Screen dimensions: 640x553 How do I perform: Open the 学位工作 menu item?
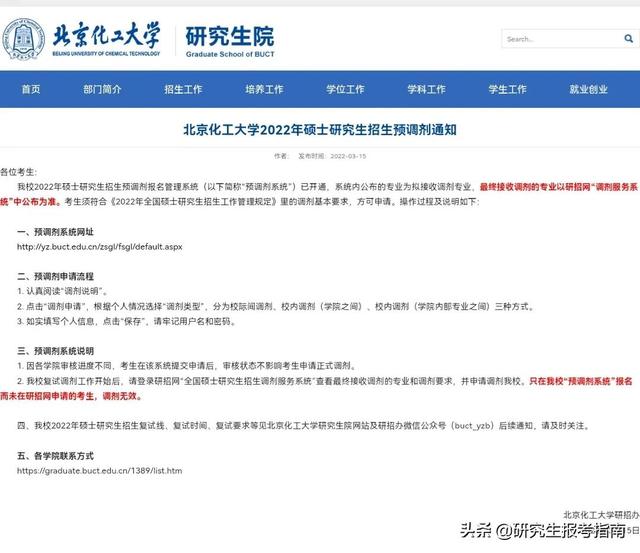point(345,89)
